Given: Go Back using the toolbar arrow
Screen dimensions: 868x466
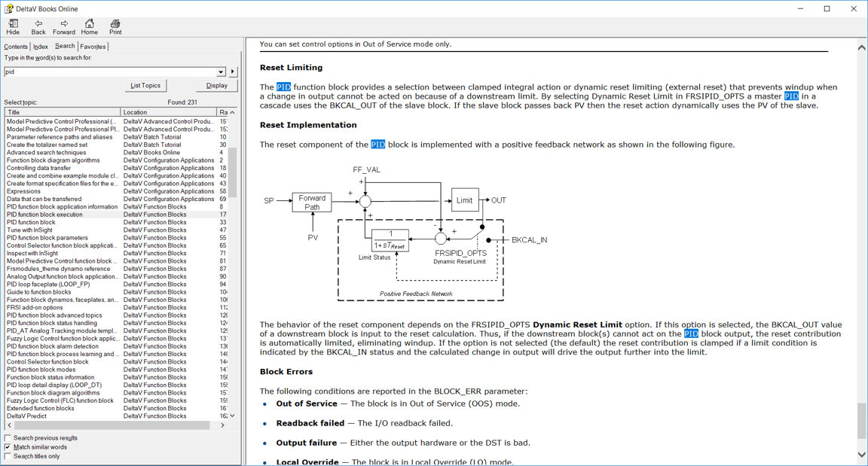Looking at the screenshot, I should (38, 26).
